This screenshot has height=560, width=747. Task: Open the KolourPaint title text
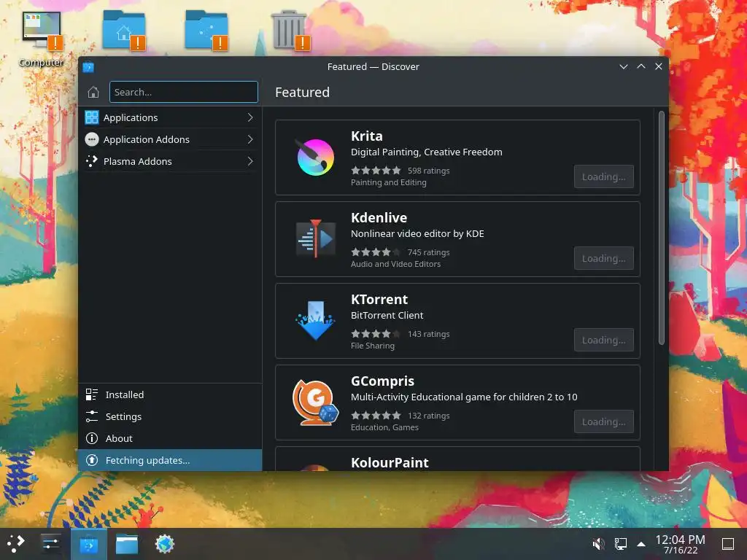[390, 463]
